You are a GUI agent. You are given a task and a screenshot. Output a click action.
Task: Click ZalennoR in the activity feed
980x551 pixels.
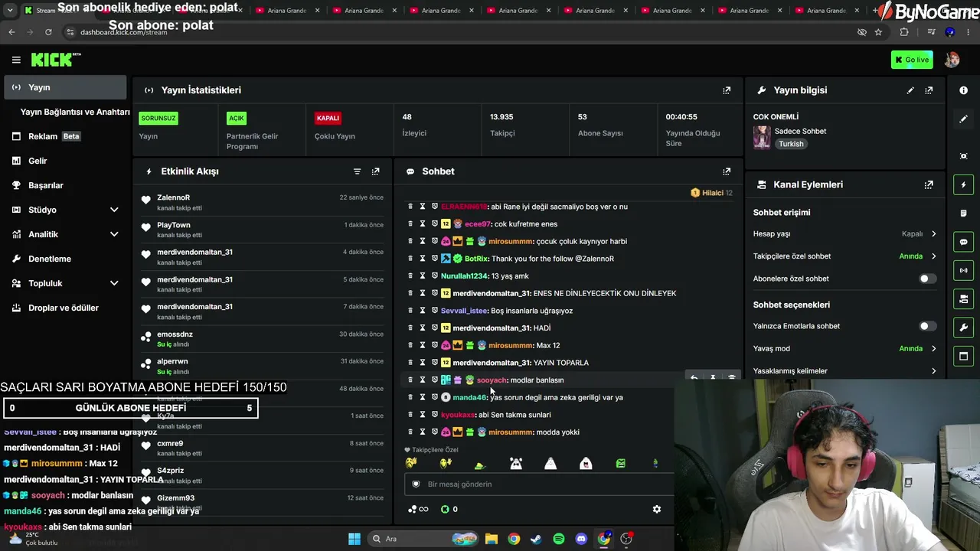pyautogui.click(x=174, y=197)
